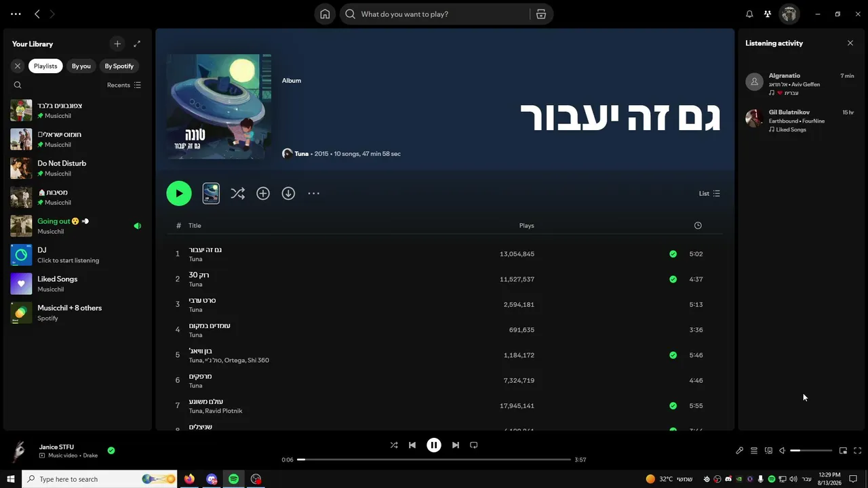Toggle the saved checkmark on track 5
Image resolution: width=868 pixels, height=488 pixels.
tap(673, 355)
